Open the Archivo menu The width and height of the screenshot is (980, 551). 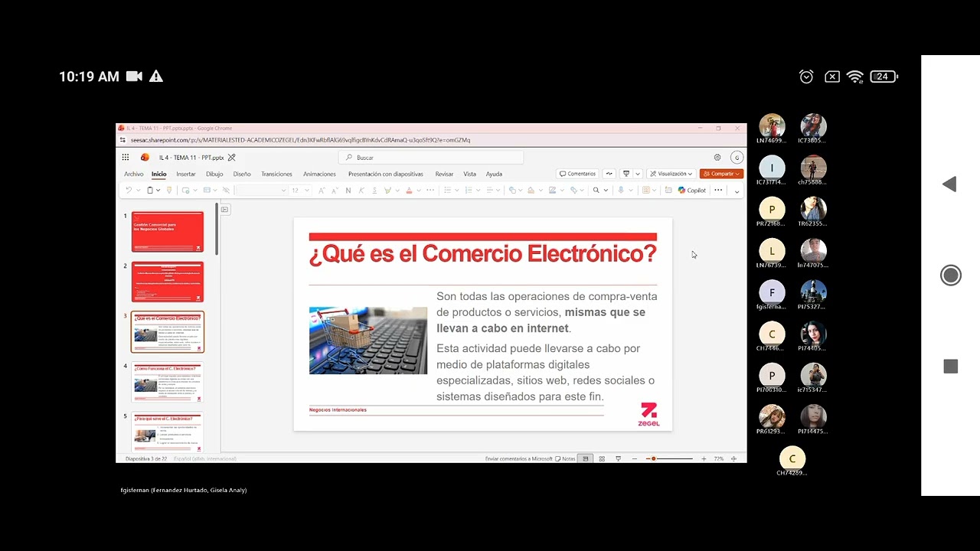pos(134,174)
